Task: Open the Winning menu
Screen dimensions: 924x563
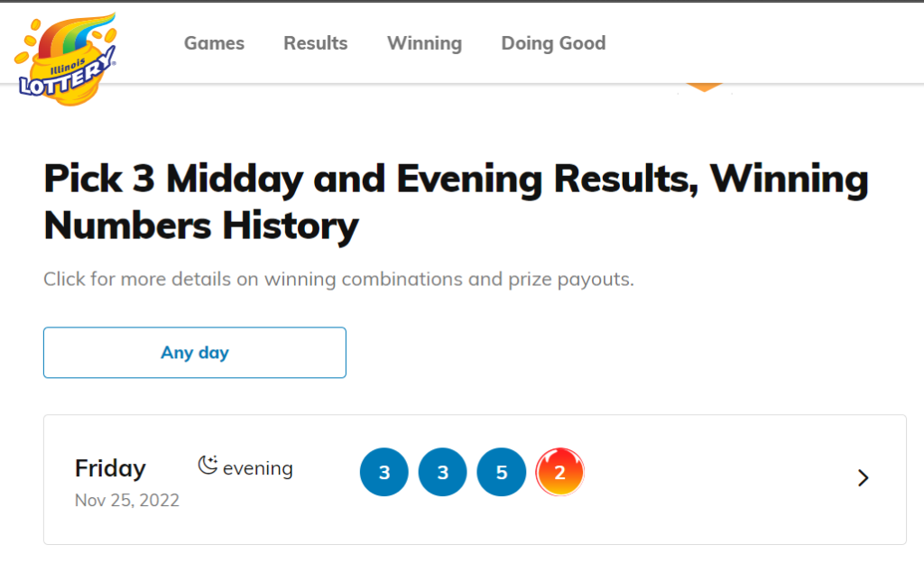Action: coord(424,43)
